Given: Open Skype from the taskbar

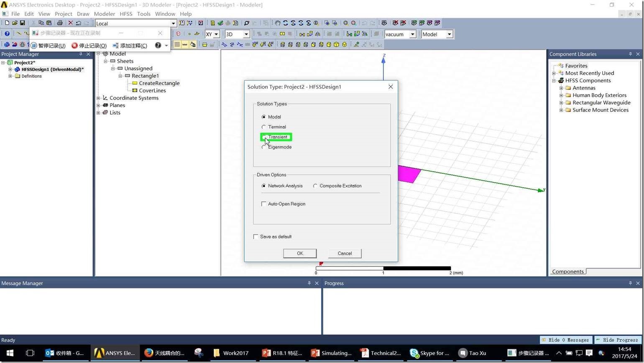Looking at the screenshot, I should pyautogui.click(x=430, y=353).
